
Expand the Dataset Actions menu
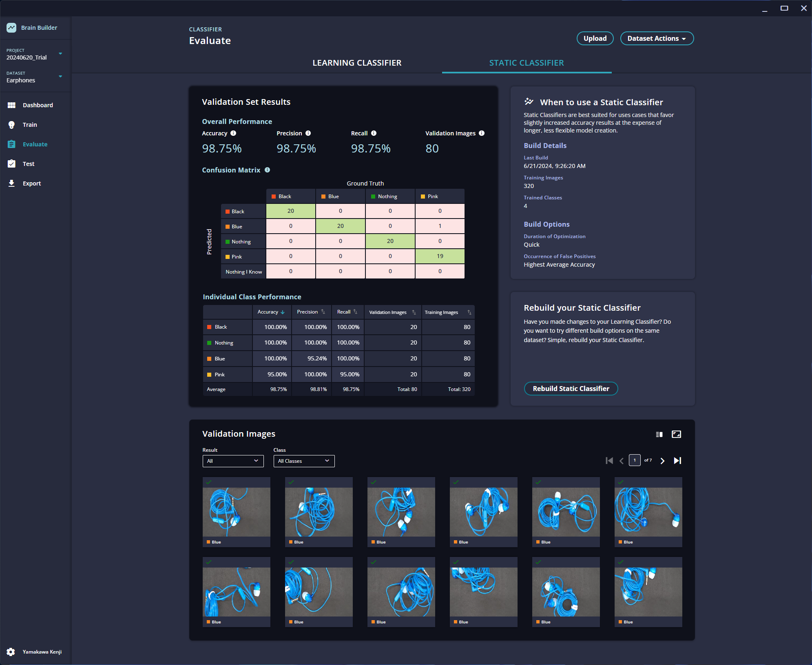(657, 38)
